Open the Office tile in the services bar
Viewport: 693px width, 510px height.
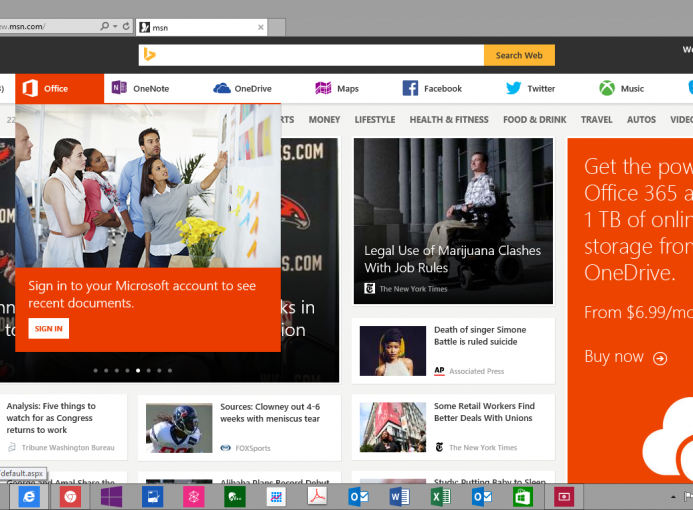click(x=59, y=88)
